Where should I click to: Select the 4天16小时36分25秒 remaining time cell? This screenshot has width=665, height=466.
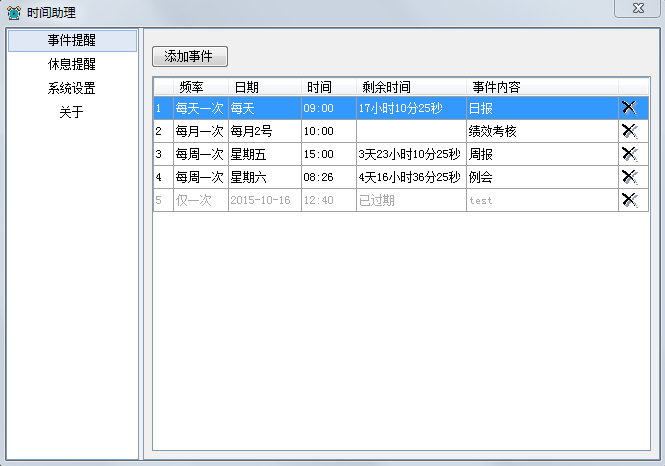coord(411,177)
